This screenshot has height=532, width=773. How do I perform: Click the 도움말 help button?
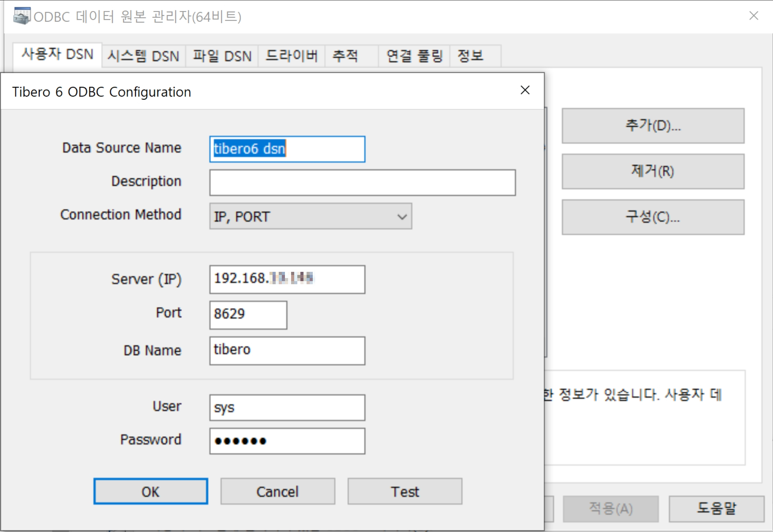click(x=716, y=508)
